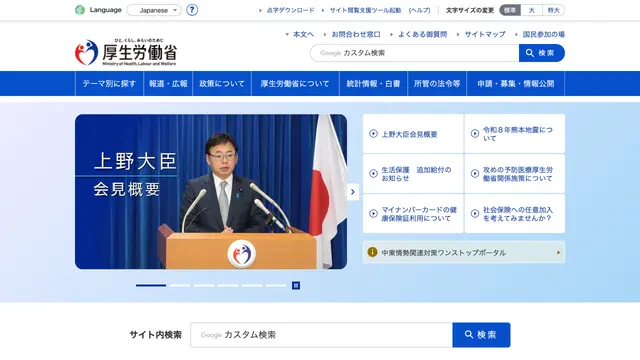
Task: Click the サイト内検索 bottom 検索 button
Action: [481, 335]
